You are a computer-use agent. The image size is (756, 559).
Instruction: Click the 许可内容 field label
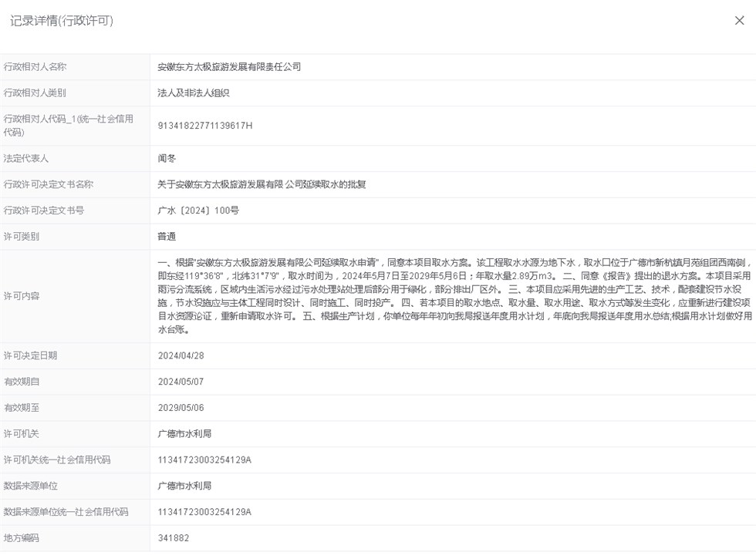[22, 296]
